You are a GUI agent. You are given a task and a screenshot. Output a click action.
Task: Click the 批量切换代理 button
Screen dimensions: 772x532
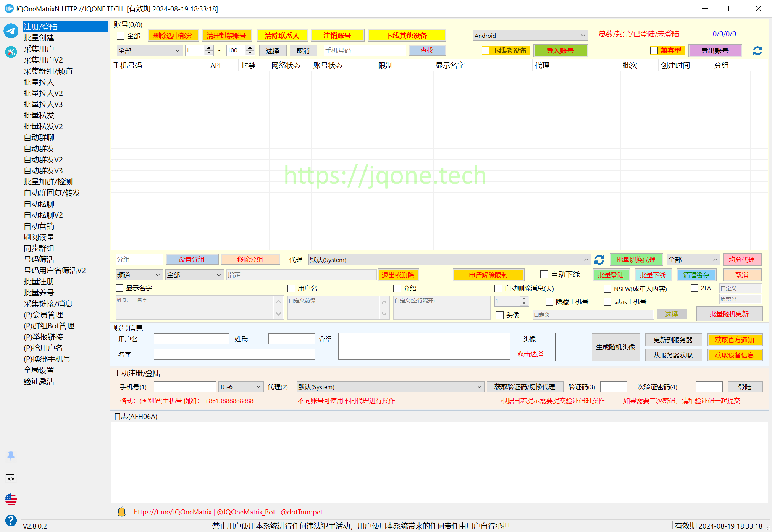(636, 260)
